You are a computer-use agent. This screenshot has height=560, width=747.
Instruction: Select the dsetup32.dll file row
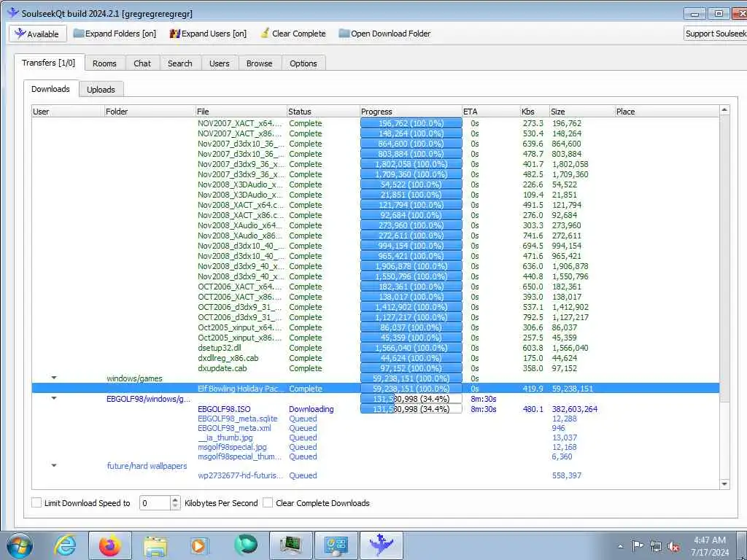pyautogui.click(x=376, y=348)
